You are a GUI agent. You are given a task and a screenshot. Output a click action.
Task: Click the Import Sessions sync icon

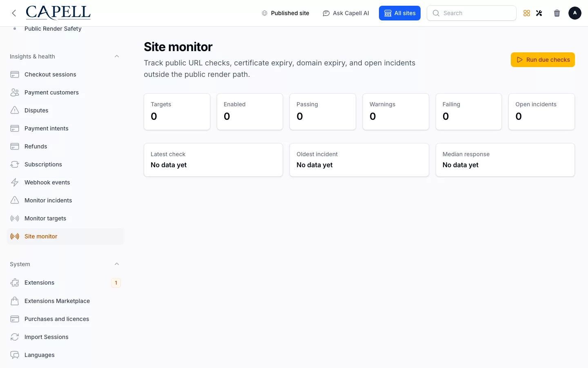click(x=15, y=337)
